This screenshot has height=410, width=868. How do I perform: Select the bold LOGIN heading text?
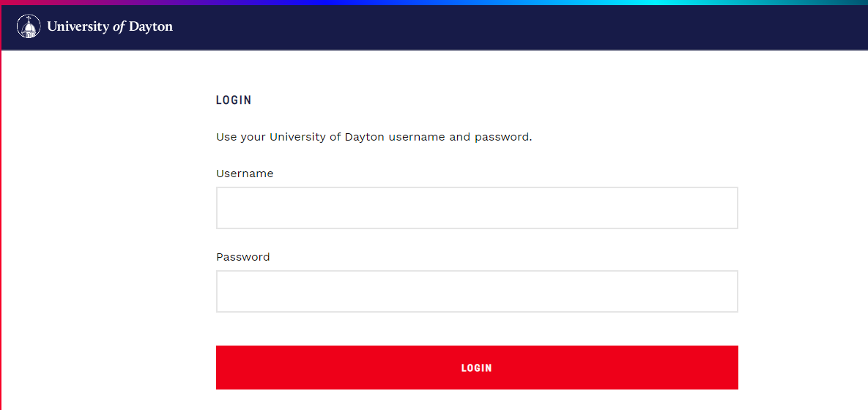[x=234, y=100]
